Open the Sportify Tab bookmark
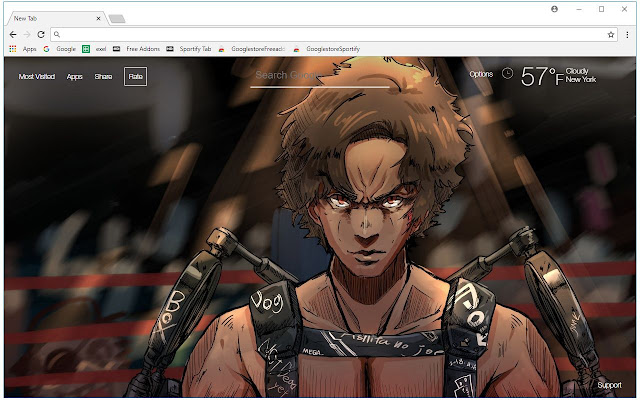This screenshot has height=400, width=640. (189, 49)
